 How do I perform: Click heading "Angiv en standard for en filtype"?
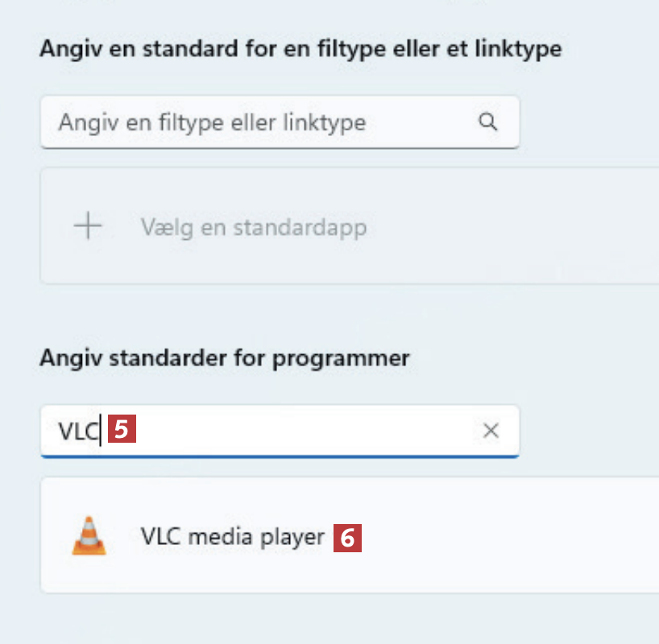pos(300,49)
